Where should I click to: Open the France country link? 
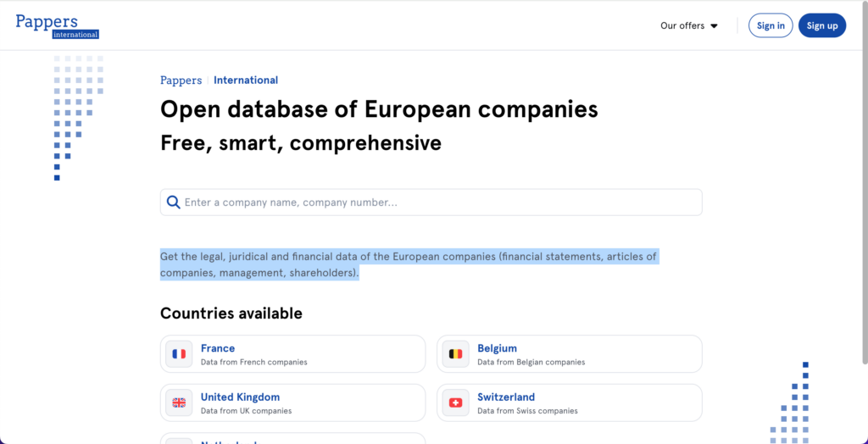click(218, 348)
